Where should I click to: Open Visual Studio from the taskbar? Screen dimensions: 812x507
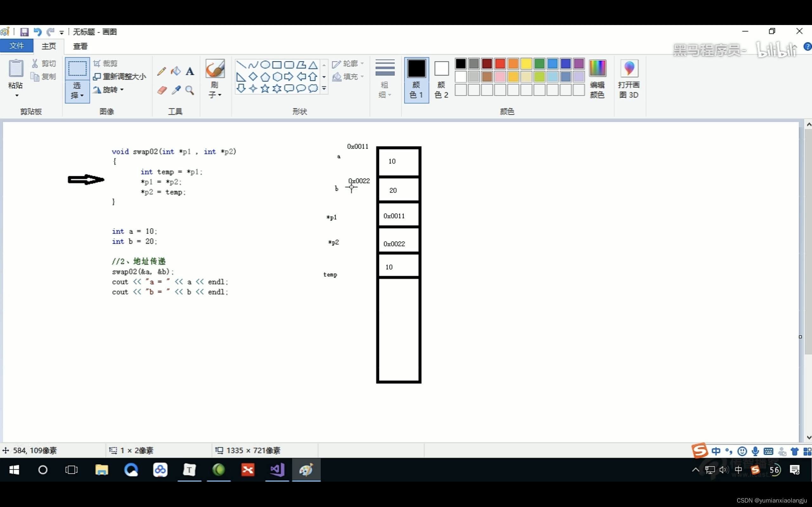(x=277, y=470)
